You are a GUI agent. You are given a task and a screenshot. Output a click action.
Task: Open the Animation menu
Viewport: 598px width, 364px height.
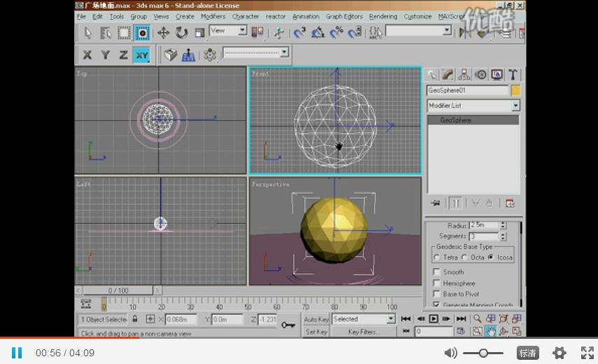[x=305, y=16]
